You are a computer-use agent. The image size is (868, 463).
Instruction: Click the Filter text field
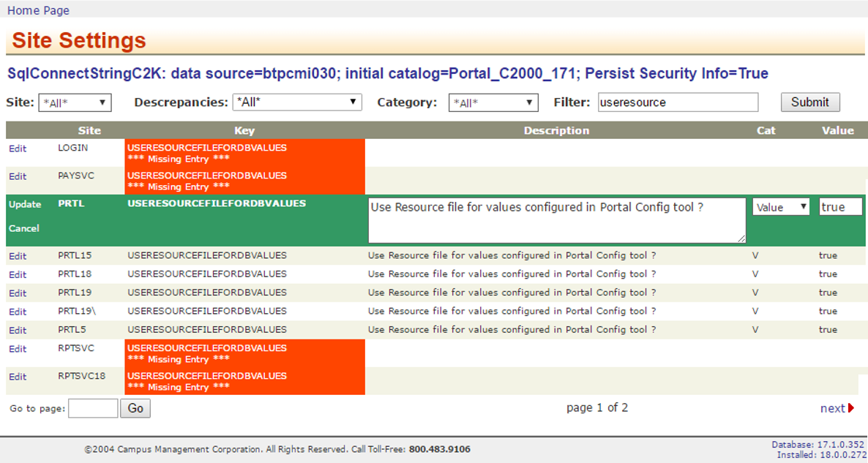(x=678, y=102)
